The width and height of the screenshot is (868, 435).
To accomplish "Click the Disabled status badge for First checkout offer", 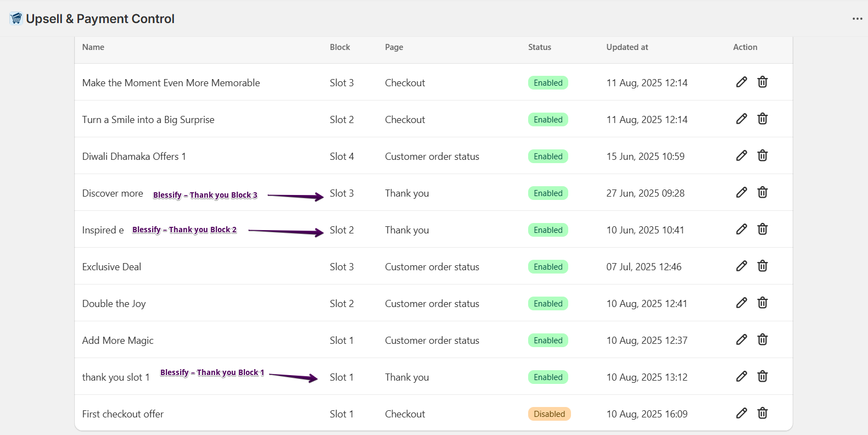I will tap(549, 414).
